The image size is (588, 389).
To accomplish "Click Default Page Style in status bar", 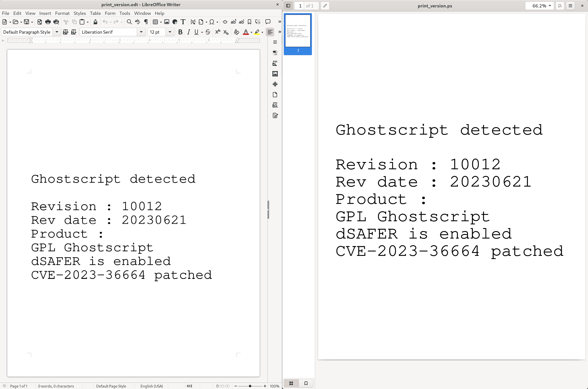I will [111, 386].
